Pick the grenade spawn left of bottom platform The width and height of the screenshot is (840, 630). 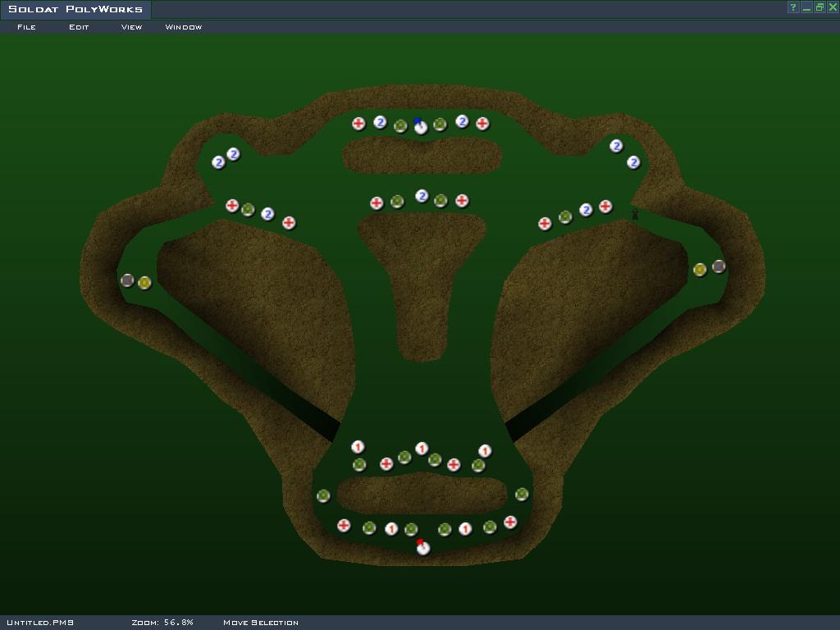tap(323, 496)
